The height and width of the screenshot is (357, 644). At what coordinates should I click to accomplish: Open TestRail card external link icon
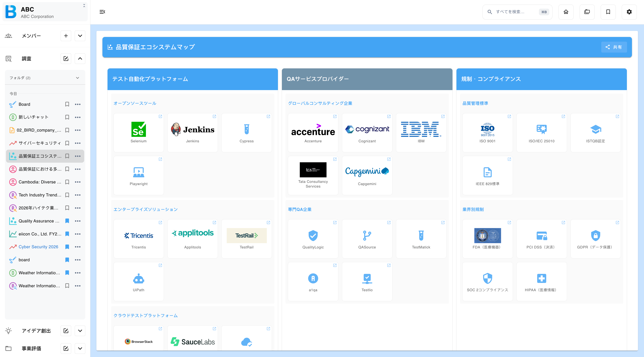[268, 222]
